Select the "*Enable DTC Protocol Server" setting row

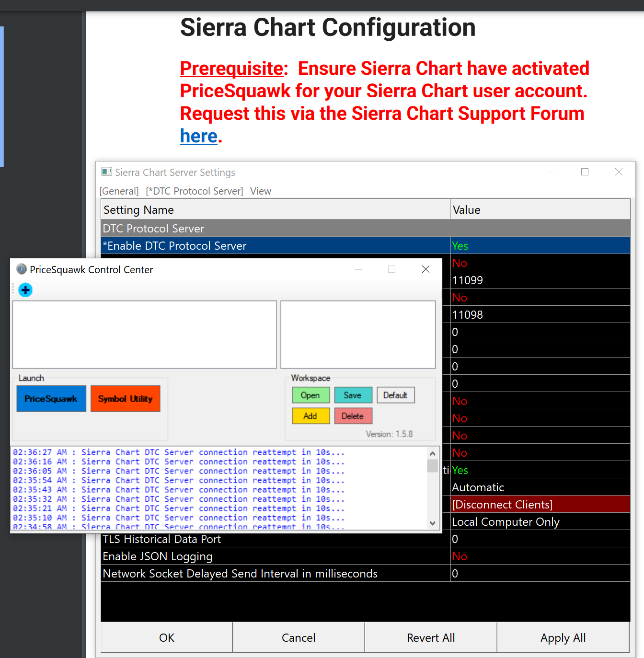pyautogui.click(x=366, y=245)
